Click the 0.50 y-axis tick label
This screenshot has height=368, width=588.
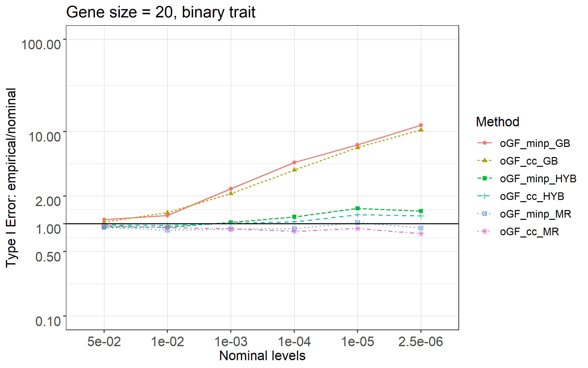(48, 257)
